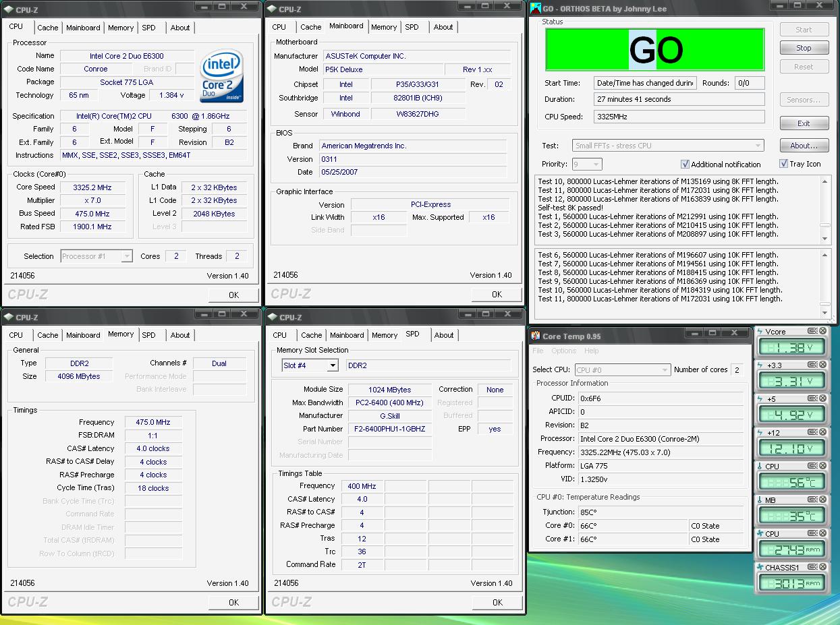Click the Intel Core 2 Duo logo

pyautogui.click(x=222, y=76)
